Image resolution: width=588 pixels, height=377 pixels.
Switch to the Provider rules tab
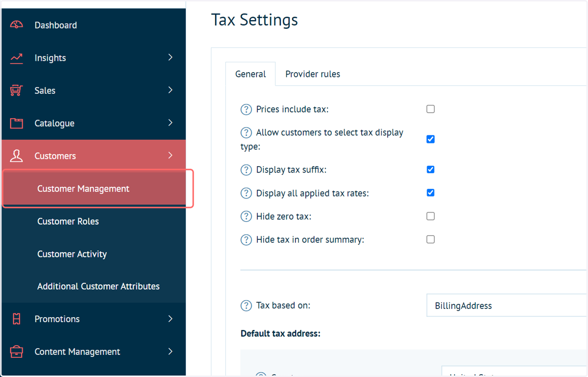tap(313, 74)
